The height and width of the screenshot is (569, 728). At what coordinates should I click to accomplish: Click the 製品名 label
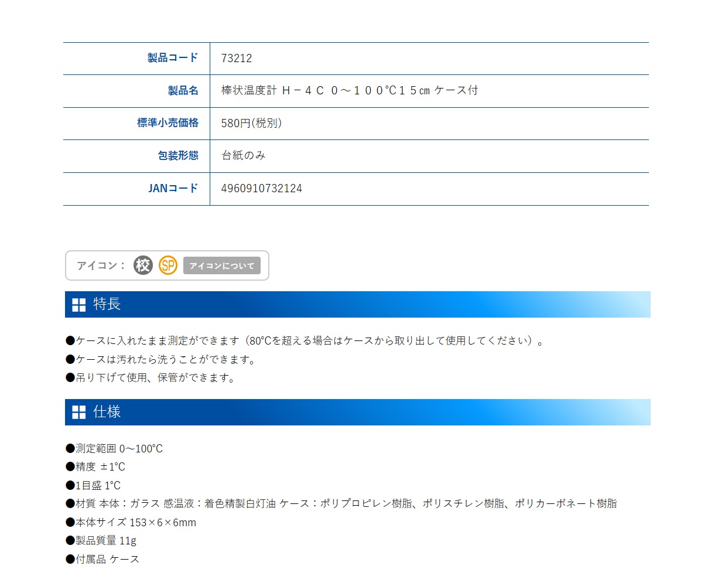point(183,91)
